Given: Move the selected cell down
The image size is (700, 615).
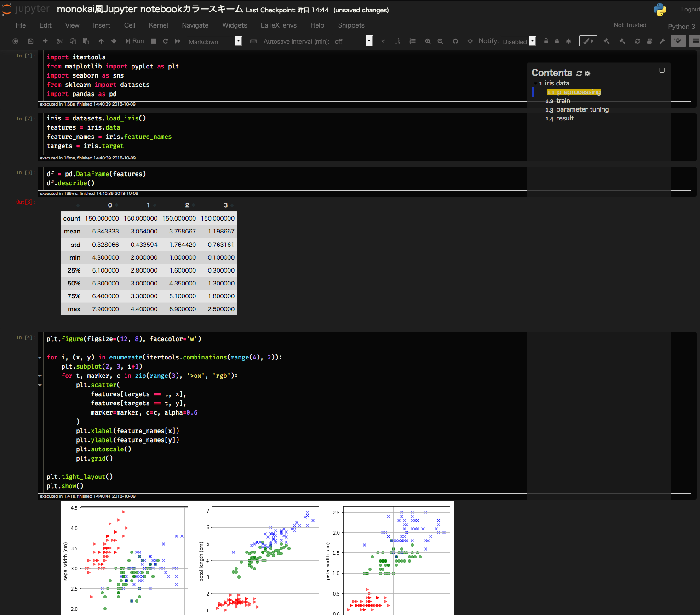Looking at the screenshot, I should point(114,41).
